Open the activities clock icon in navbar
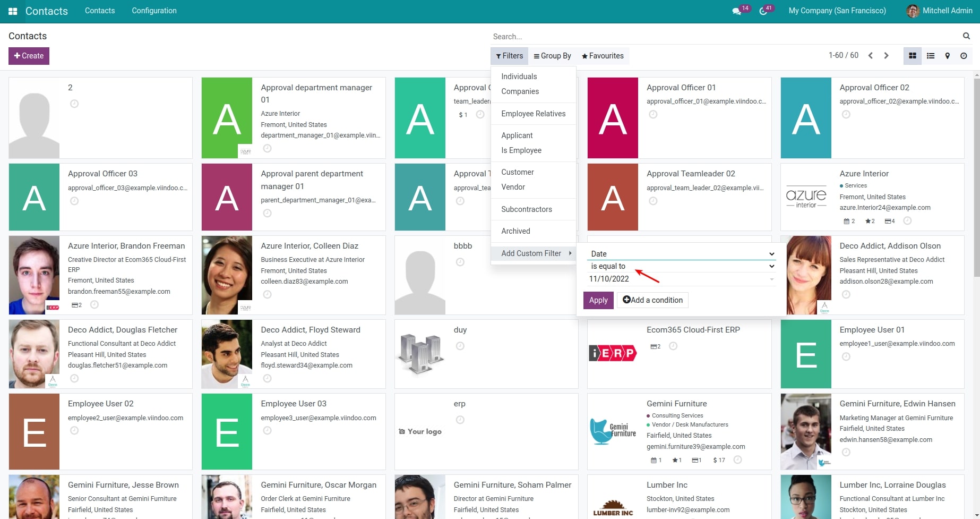 click(763, 11)
